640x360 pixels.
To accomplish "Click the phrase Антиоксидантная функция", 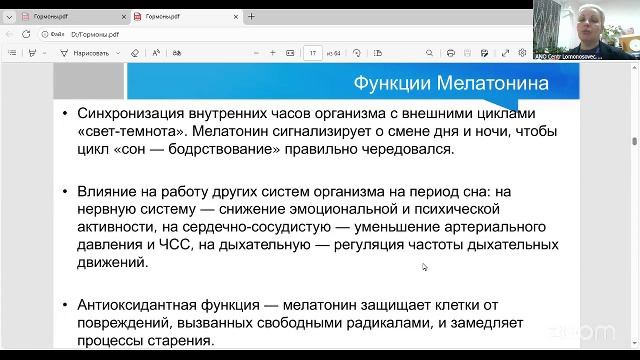I will (168, 305).
